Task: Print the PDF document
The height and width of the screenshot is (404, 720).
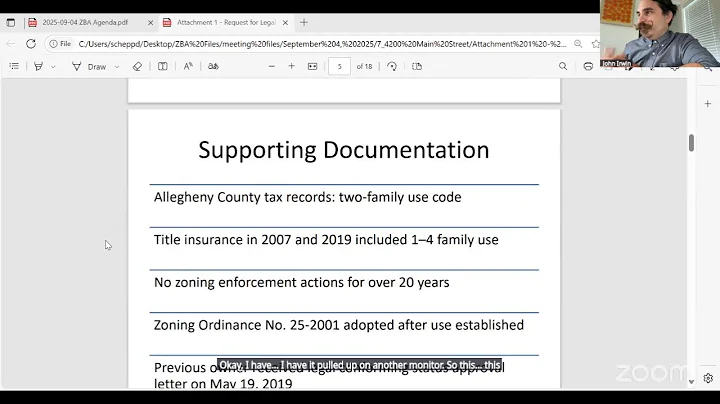Action: click(x=588, y=67)
